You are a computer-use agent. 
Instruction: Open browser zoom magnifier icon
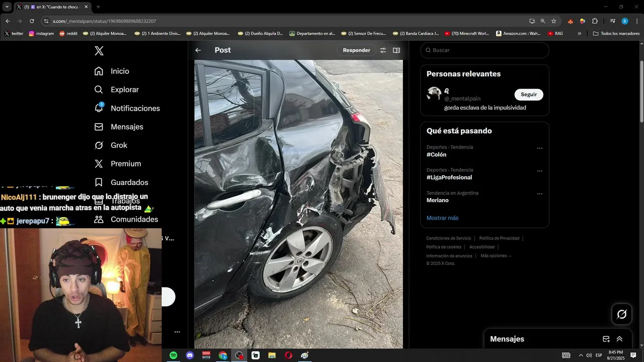click(543, 21)
